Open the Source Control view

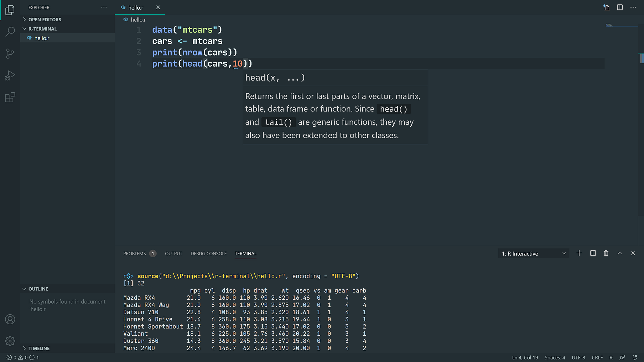(10, 53)
